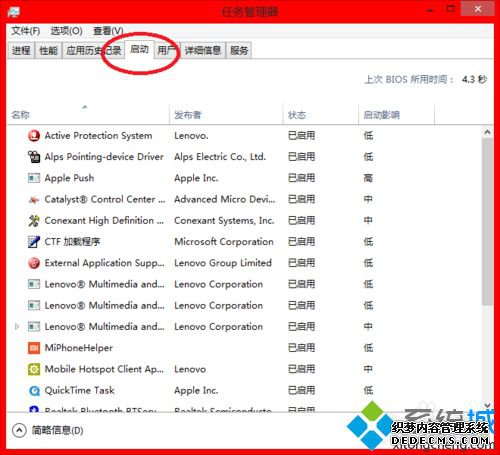The image size is (500, 455).
Task: Select the Active Protection System icon
Action: click(x=34, y=136)
